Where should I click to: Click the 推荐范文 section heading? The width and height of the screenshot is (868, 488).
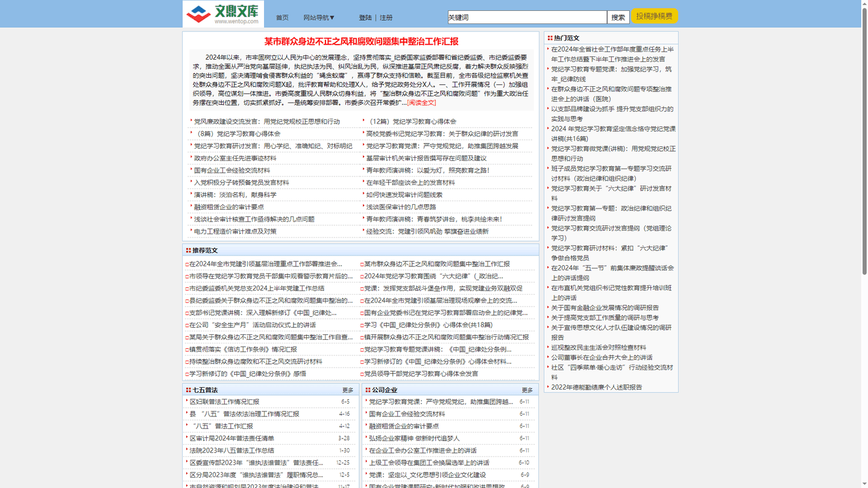pyautogui.click(x=205, y=251)
